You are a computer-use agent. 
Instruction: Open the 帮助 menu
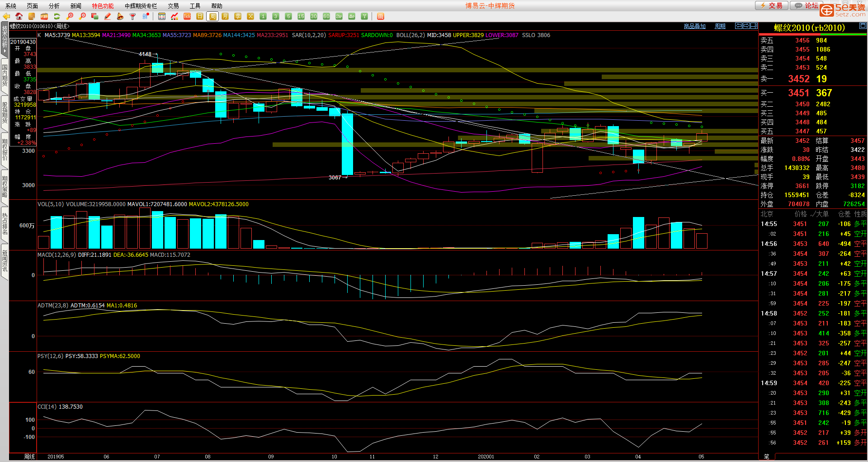217,6
